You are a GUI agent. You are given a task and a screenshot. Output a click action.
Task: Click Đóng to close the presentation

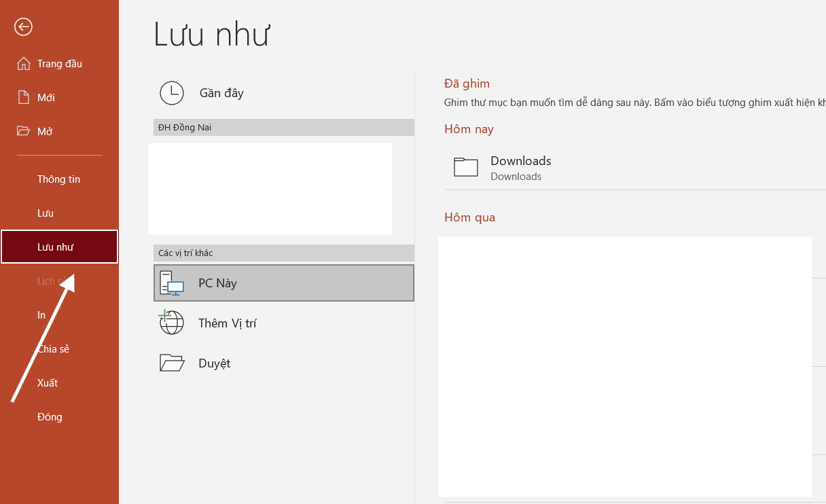50,417
